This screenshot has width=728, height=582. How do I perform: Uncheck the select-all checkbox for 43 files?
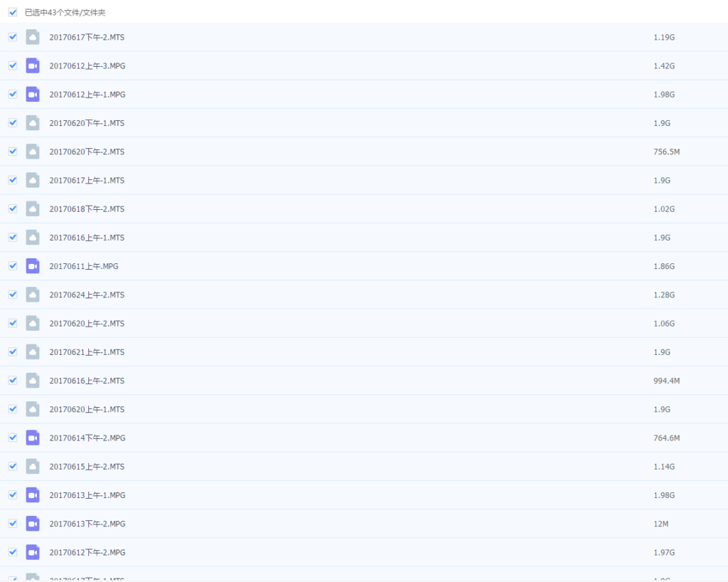tap(13, 12)
